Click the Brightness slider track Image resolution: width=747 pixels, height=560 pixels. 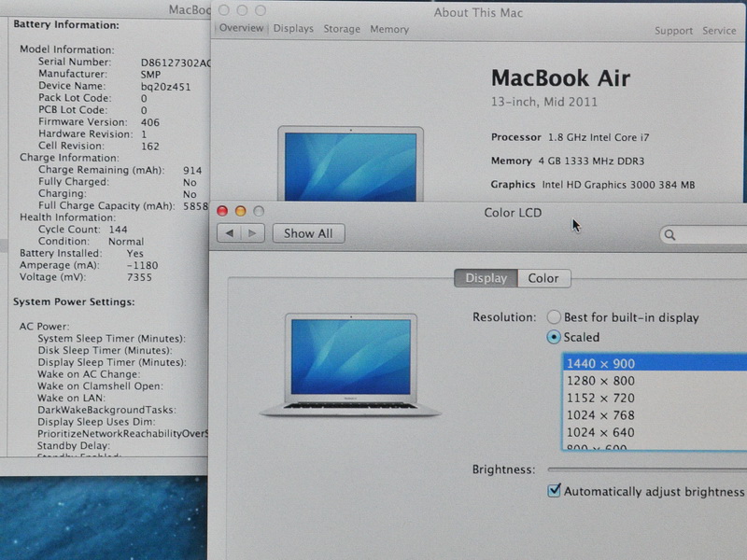(x=647, y=469)
